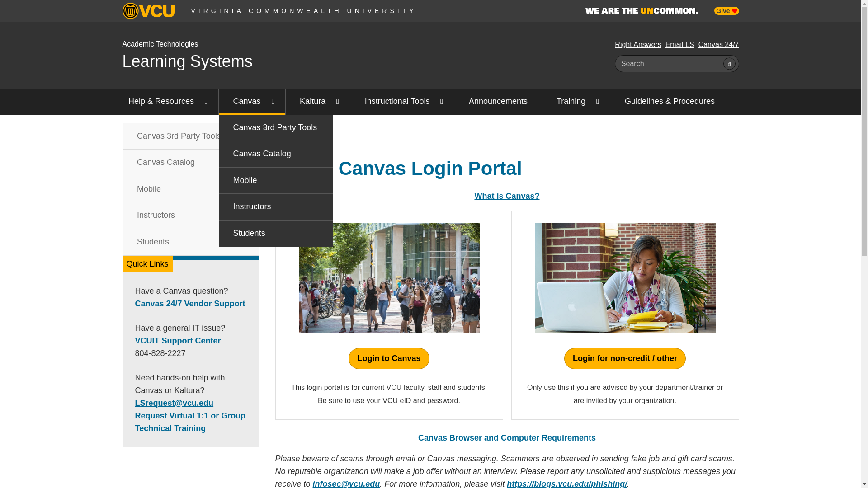Click the Quick Links heading label
Viewport: 868px width, 488px height.
[x=147, y=264]
